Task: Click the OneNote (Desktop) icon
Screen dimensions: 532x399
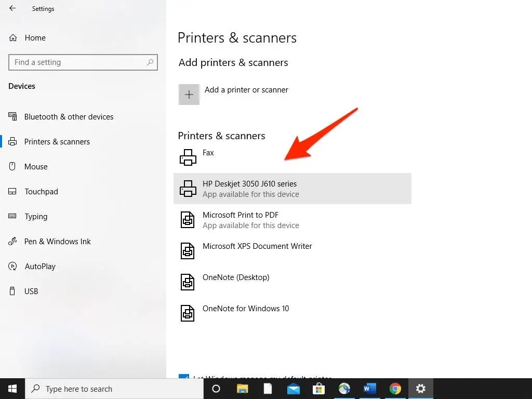Action: [187, 282]
